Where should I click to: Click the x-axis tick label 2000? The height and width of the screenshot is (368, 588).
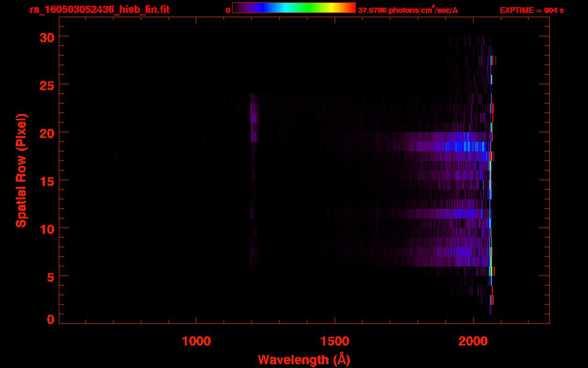tap(473, 341)
